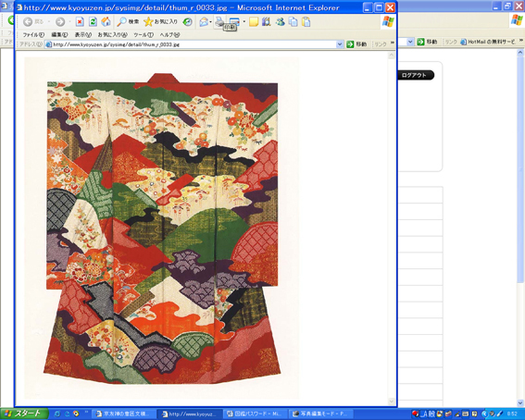This screenshot has width=525, height=420.
Task: Open the Mail envelope toolbar button
Action: [203, 21]
